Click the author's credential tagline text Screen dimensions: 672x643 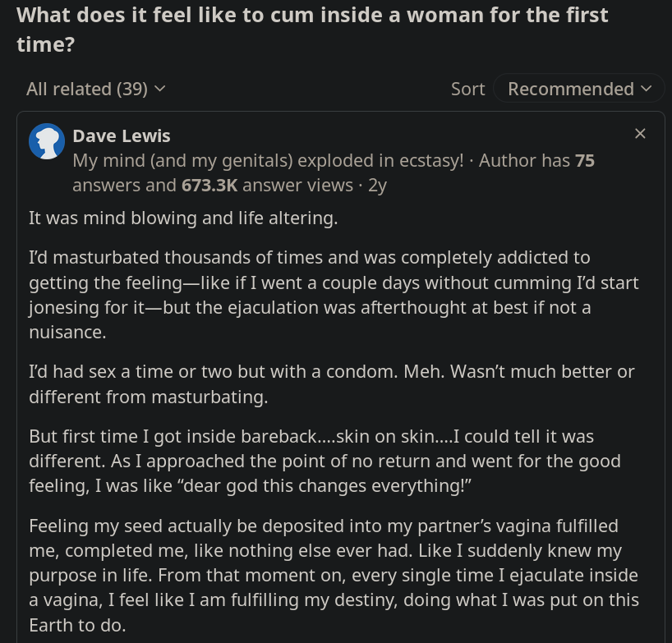click(268, 160)
